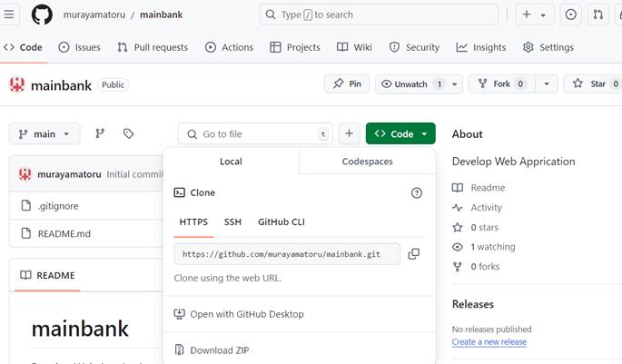Select the SSH clone option
Image resolution: width=622 pixels, height=364 pixels.
point(232,222)
